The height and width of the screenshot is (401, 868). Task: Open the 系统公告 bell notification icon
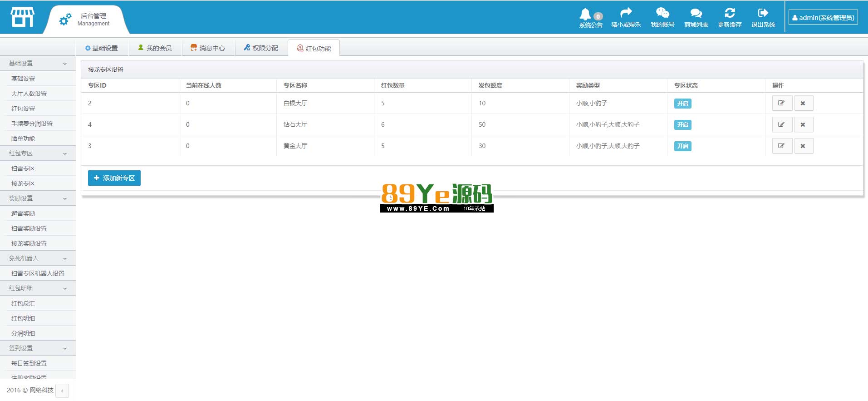pyautogui.click(x=585, y=14)
